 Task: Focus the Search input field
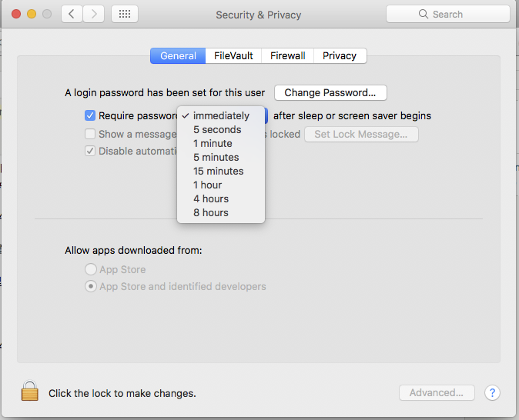pyautogui.click(x=448, y=14)
